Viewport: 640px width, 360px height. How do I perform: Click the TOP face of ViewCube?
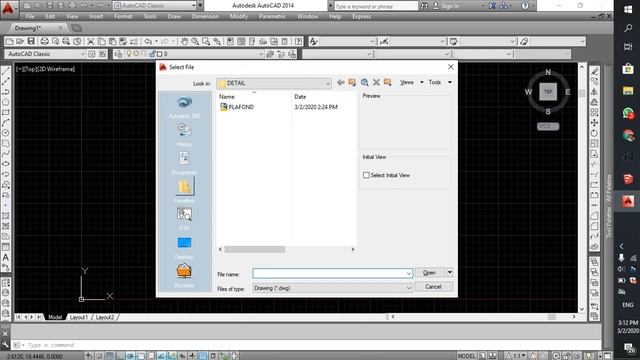coord(548,92)
